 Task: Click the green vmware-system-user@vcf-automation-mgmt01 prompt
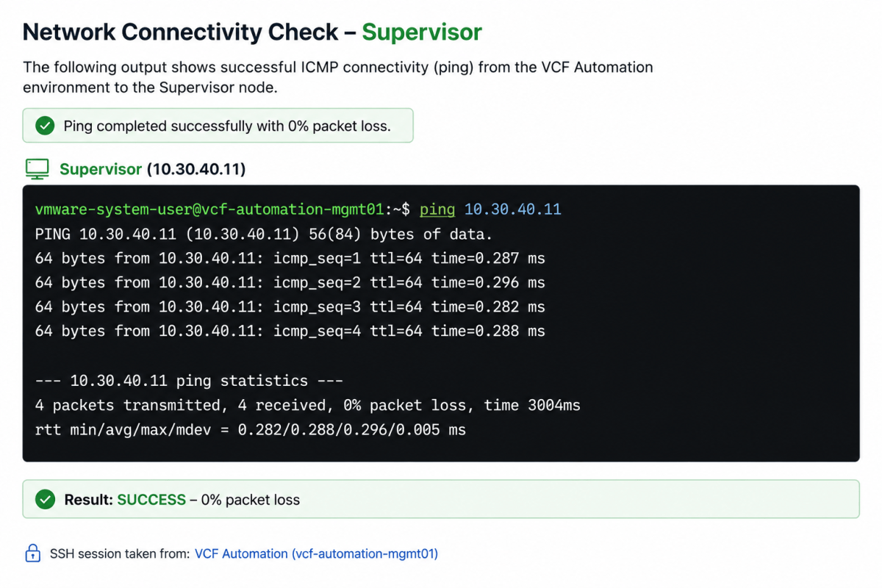point(209,209)
